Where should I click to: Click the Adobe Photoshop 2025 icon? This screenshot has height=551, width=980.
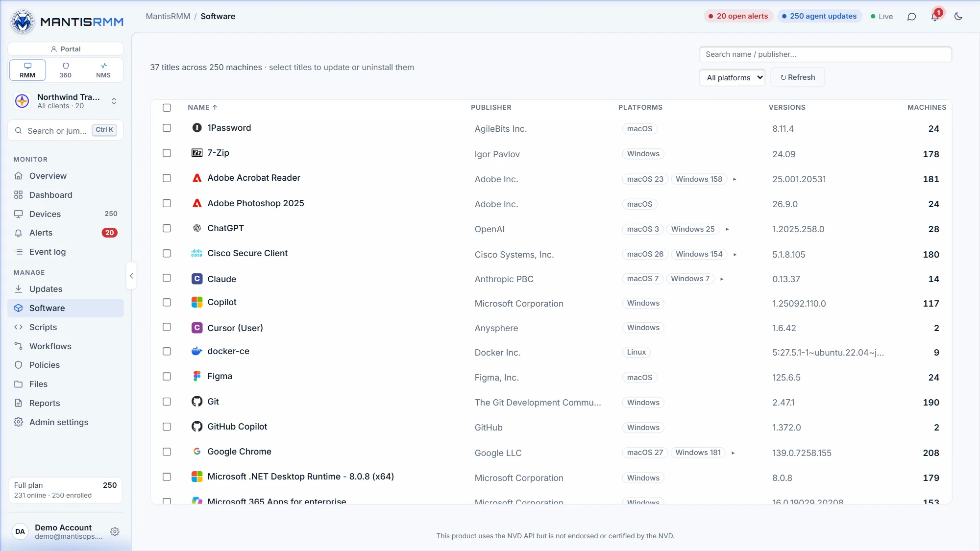[x=197, y=203]
